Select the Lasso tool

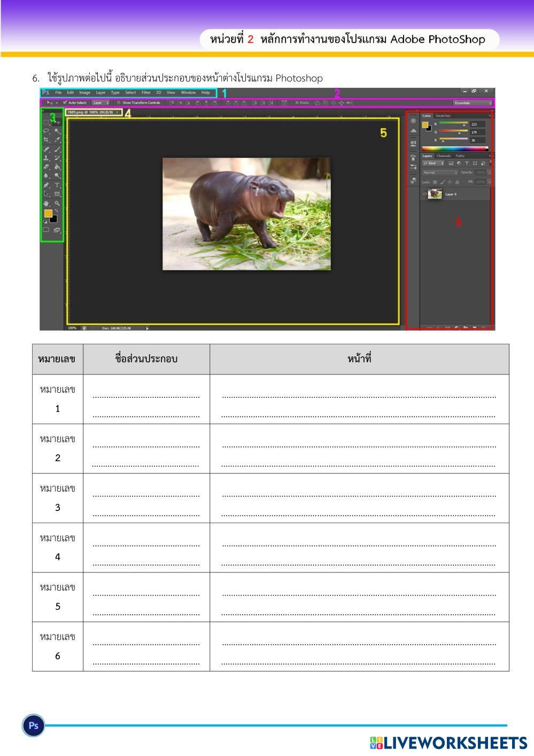click(x=47, y=131)
